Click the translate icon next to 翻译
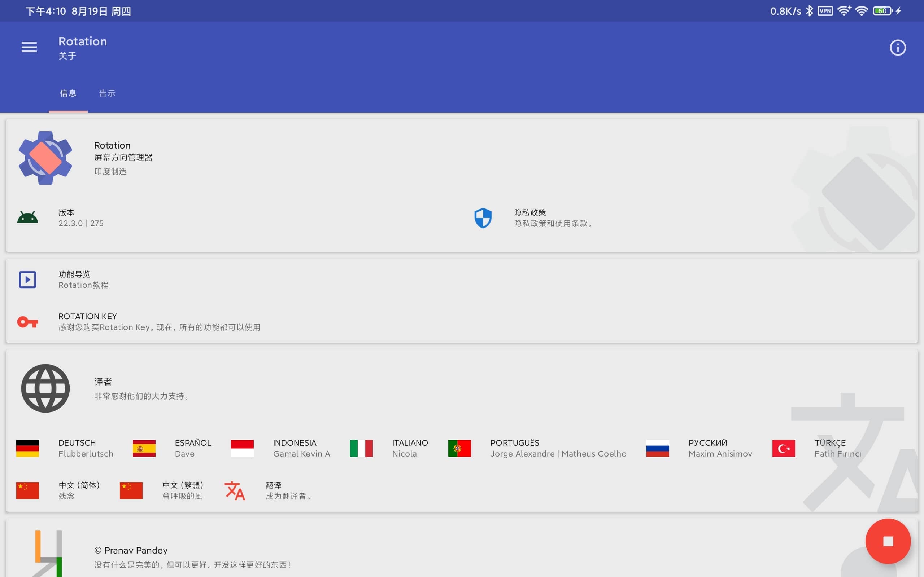This screenshot has width=924, height=577. tap(235, 490)
